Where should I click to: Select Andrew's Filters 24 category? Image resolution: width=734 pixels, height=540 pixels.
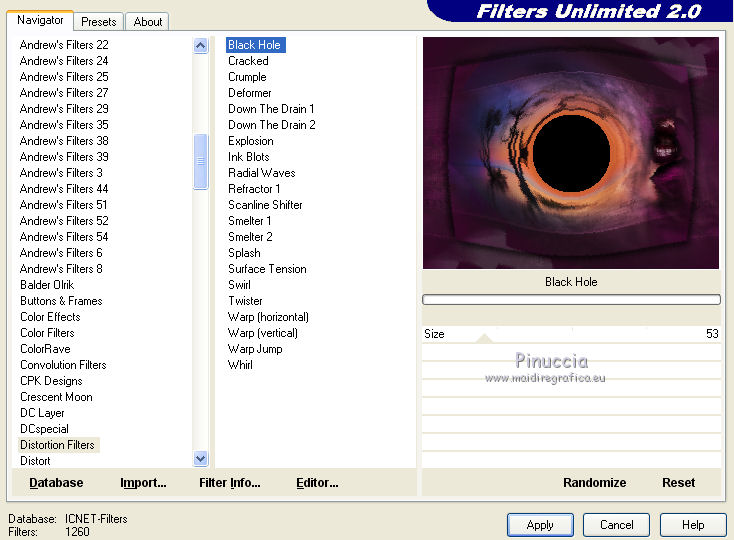(x=64, y=60)
